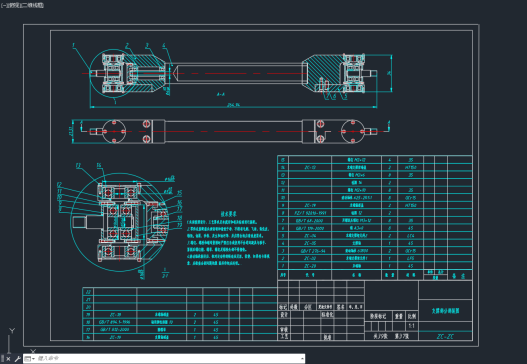Select balloon number 2 above section view
Image resolution: width=527 pixels, height=364 pixels.
[x=127, y=45]
